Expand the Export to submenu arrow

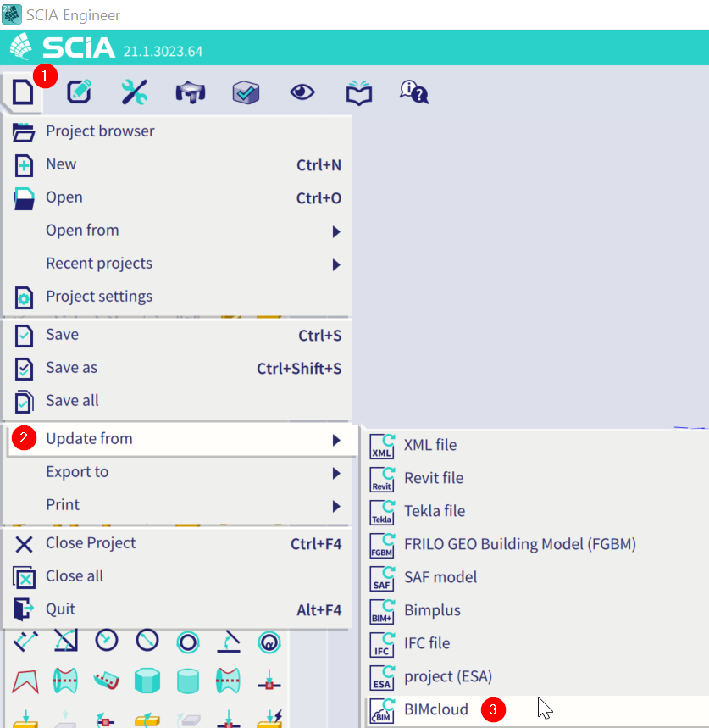(x=336, y=473)
